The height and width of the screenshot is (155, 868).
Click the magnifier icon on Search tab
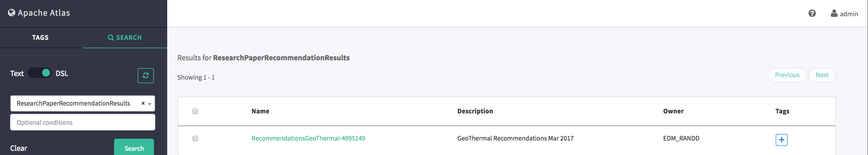click(110, 38)
